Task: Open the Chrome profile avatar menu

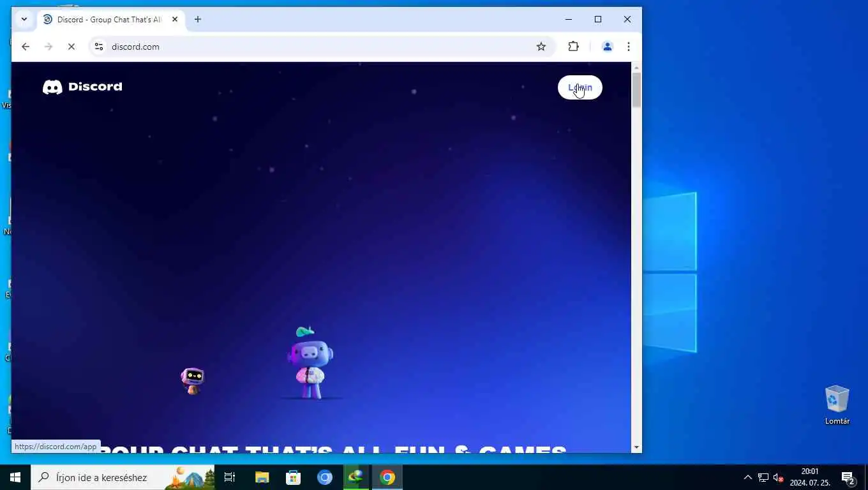Action: coord(607,47)
